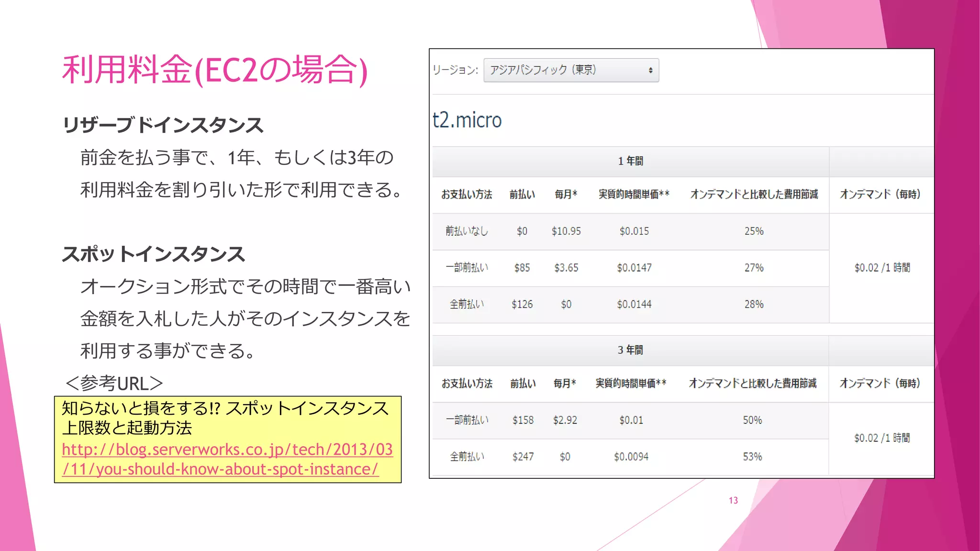Click the $158 upfront cell
This screenshot has width=980, height=551.
point(523,420)
